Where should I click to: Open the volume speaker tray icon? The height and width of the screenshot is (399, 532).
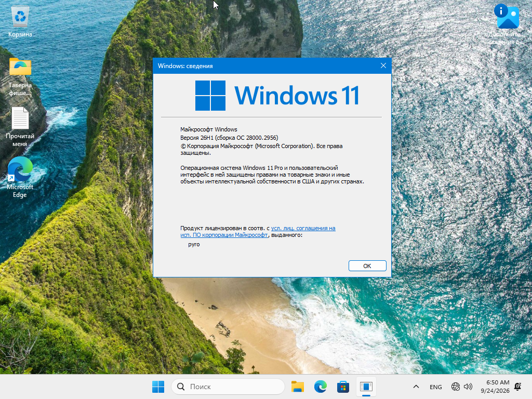(468, 387)
